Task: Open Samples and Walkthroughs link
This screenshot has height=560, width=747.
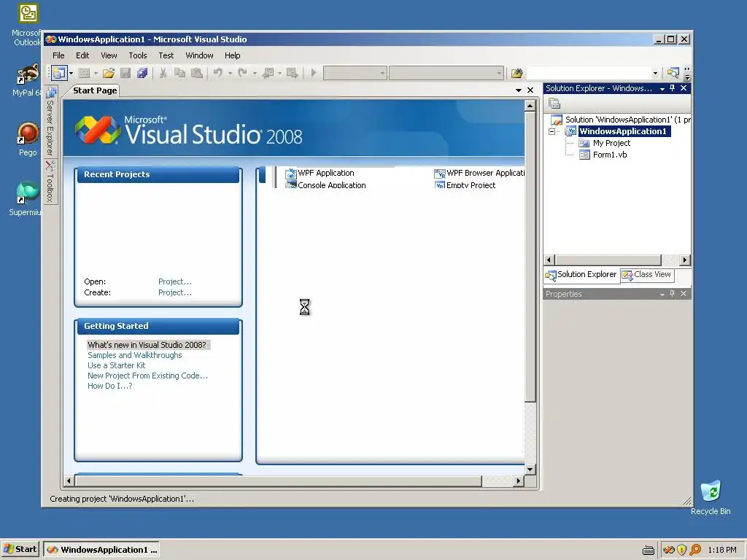Action: (x=135, y=355)
